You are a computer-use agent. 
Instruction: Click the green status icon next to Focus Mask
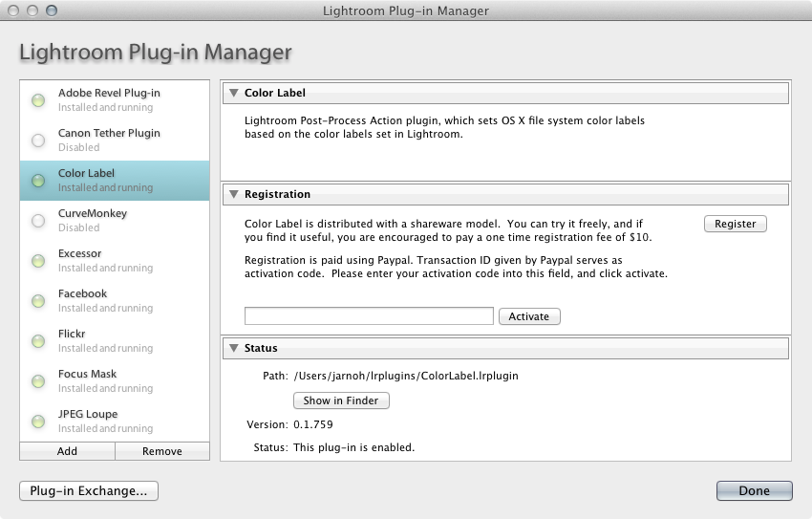[x=38, y=381]
